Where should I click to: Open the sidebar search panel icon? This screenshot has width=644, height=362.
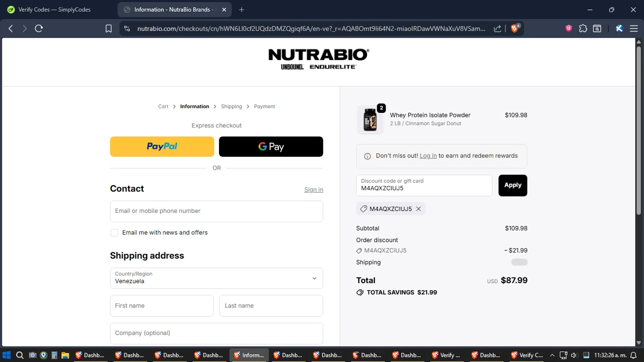597,28
